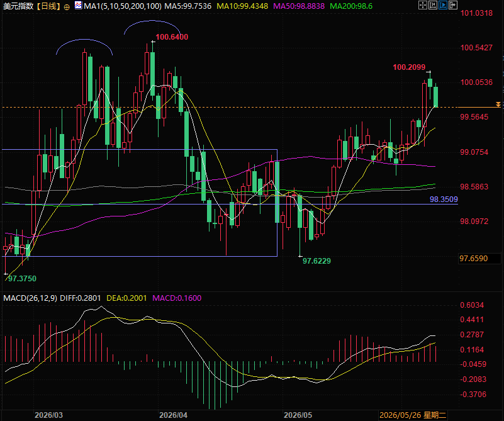Click the 0.6034 MACD axis label
Viewport: 504px width, 421px height.
472,305
